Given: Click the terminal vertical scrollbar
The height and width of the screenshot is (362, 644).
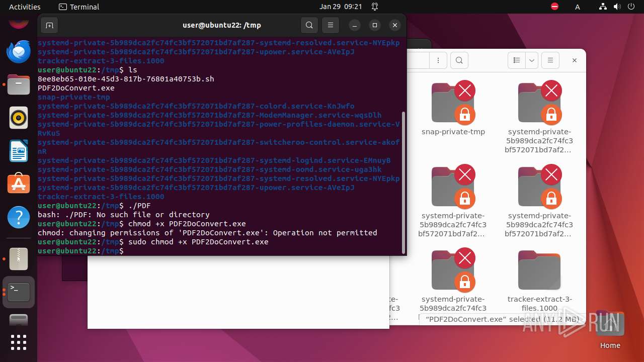Looking at the screenshot, I should click(x=403, y=182).
